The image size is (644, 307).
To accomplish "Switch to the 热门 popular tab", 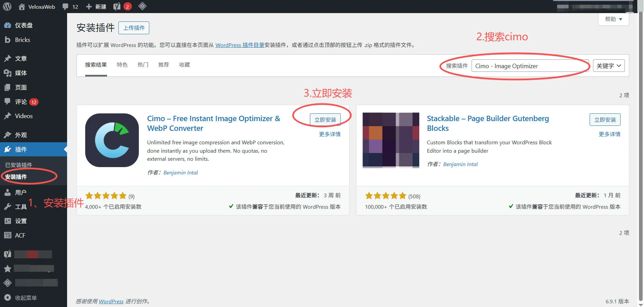I will [x=143, y=65].
